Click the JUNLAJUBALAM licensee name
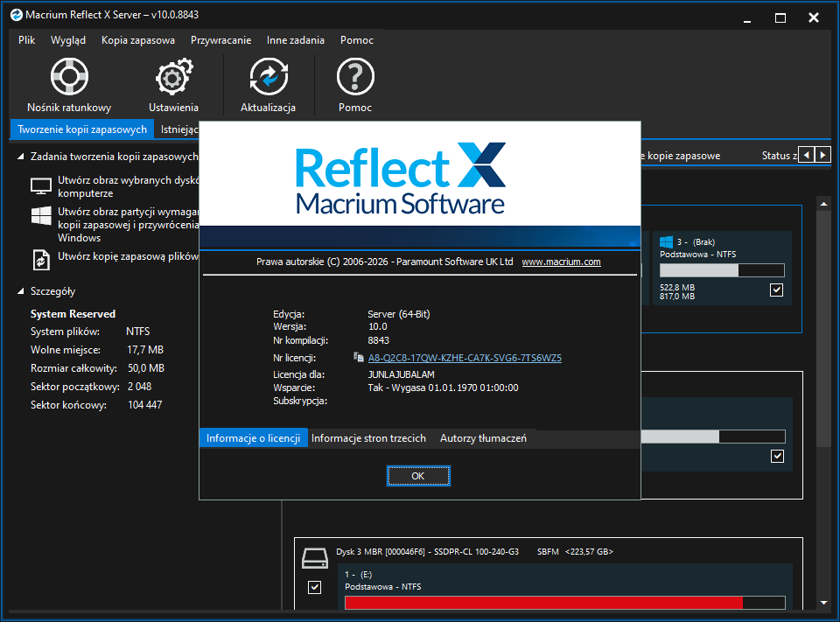Image resolution: width=840 pixels, height=622 pixels. coord(402,374)
